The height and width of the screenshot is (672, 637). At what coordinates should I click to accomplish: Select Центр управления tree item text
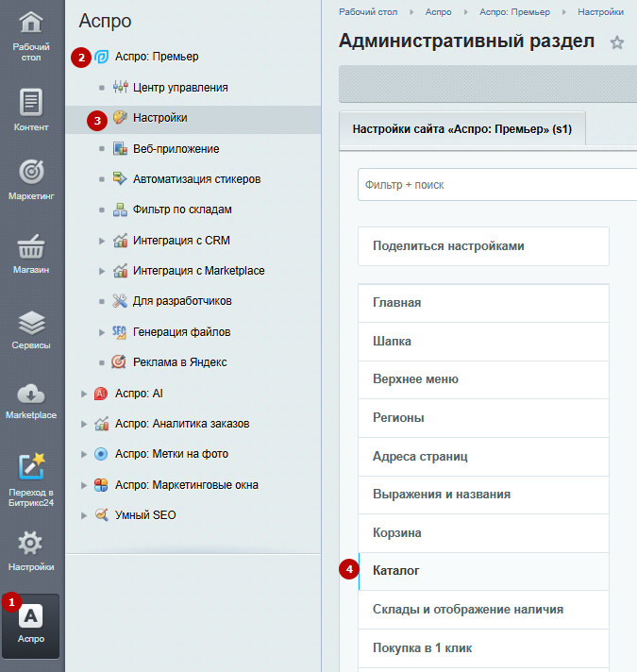(180, 88)
